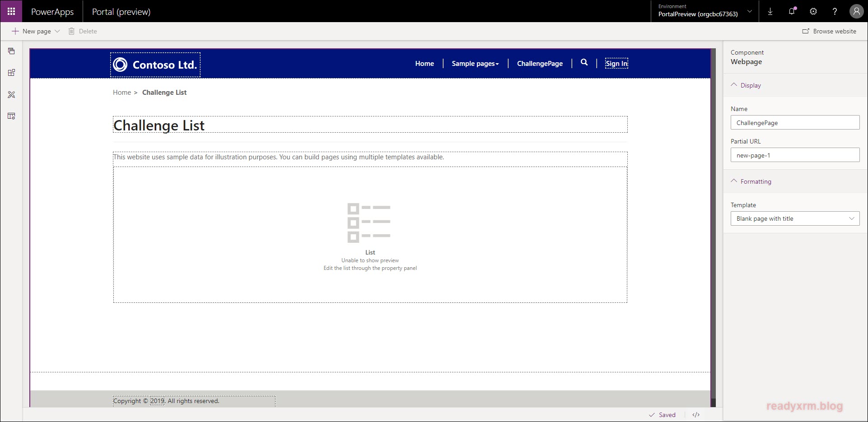Open the Pages panel in left sidebar
The width and height of the screenshot is (868, 422).
click(x=12, y=51)
